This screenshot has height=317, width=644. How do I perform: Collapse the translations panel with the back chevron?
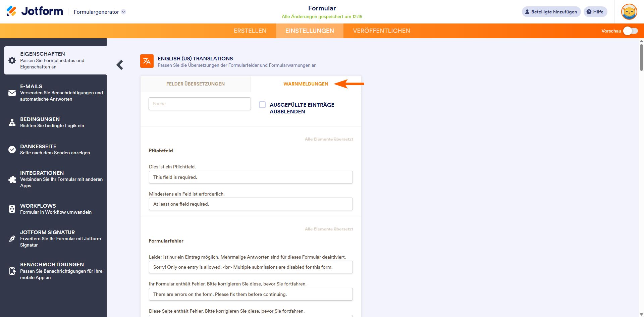(120, 65)
